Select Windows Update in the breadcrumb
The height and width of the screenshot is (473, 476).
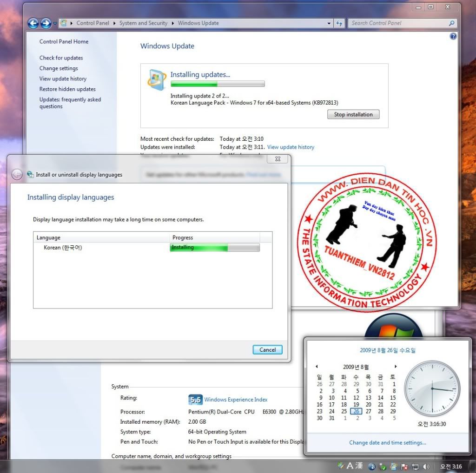click(x=198, y=23)
